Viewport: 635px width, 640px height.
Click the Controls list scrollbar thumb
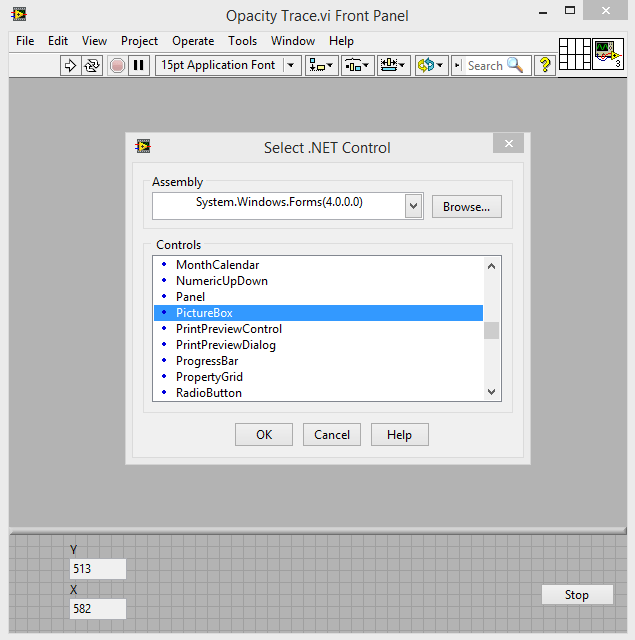click(491, 330)
